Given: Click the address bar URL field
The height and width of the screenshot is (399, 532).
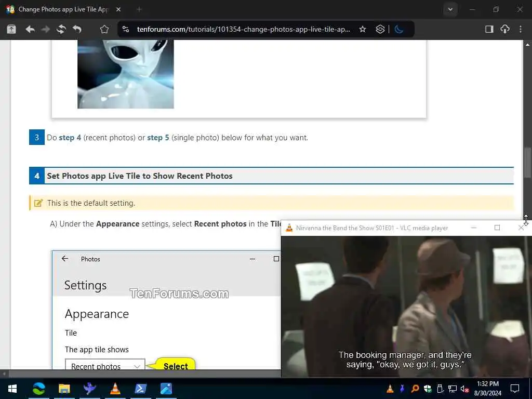Looking at the screenshot, I should click(243, 29).
